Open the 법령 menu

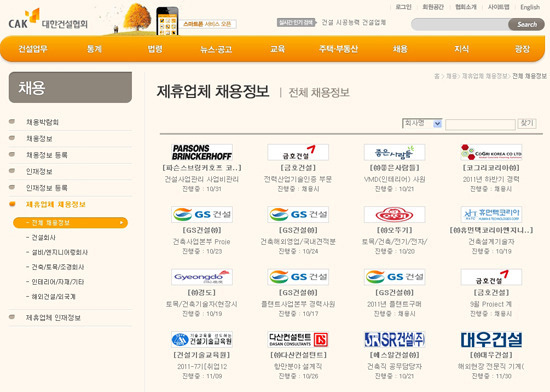pos(155,49)
